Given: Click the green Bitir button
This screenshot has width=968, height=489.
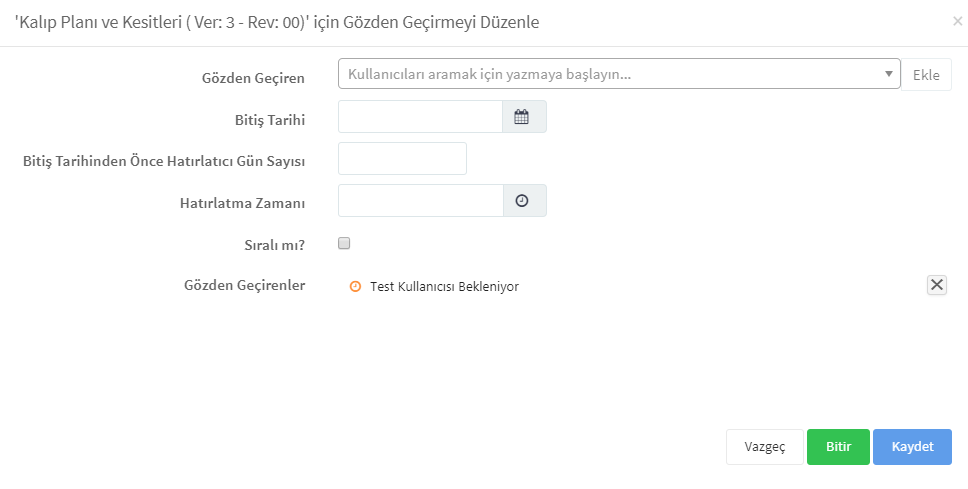Looking at the screenshot, I should point(838,447).
